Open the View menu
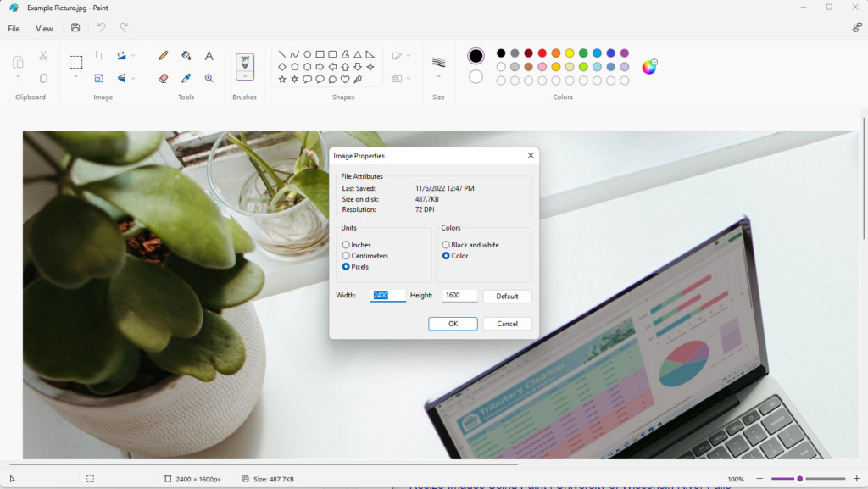This screenshot has height=489, width=868. coord(44,28)
